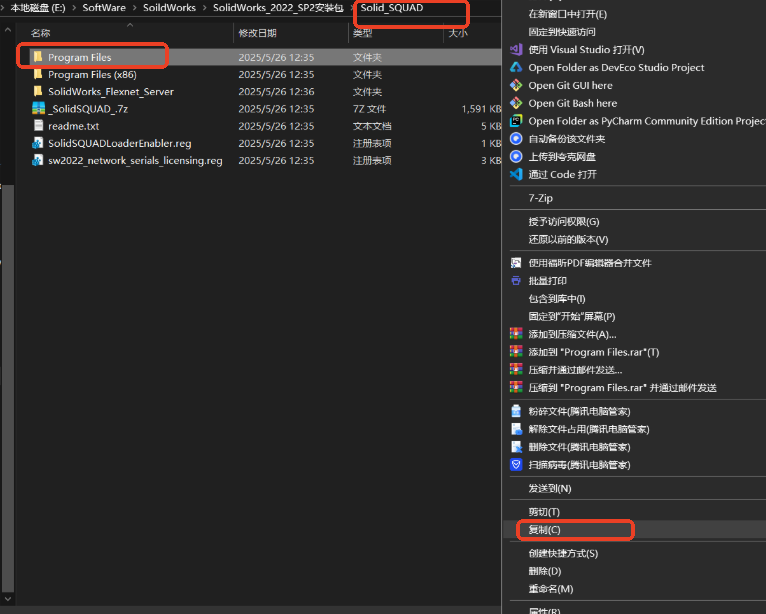766x614 pixels.
Task: Click SoildWorks in the breadcrumb path
Action: click(x=169, y=8)
